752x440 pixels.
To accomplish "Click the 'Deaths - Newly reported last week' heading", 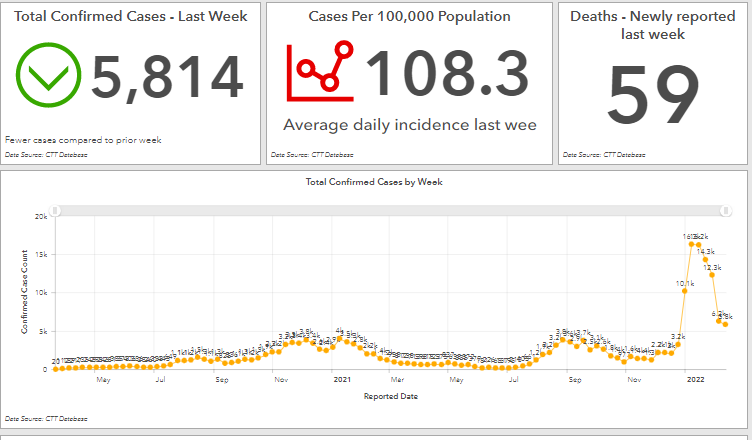I will [x=655, y=25].
